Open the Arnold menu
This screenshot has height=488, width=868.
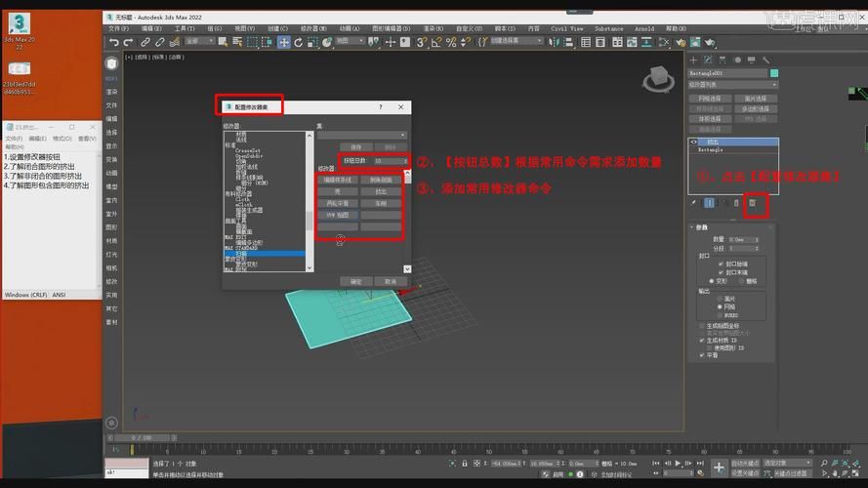pyautogui.click(x=644, y=28)
